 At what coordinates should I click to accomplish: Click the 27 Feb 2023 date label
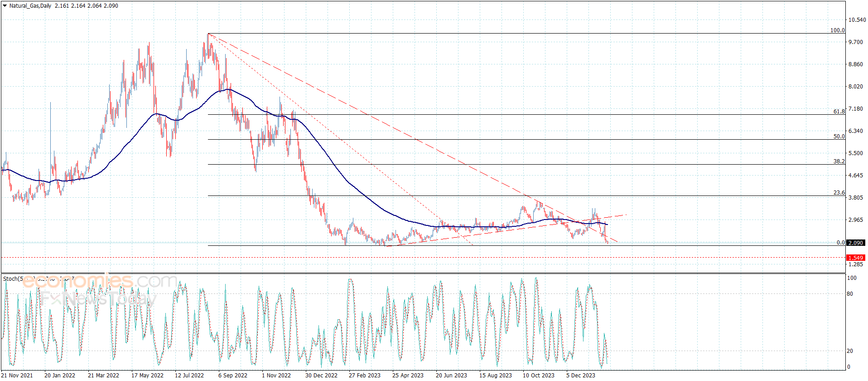(x=365, y=375)
